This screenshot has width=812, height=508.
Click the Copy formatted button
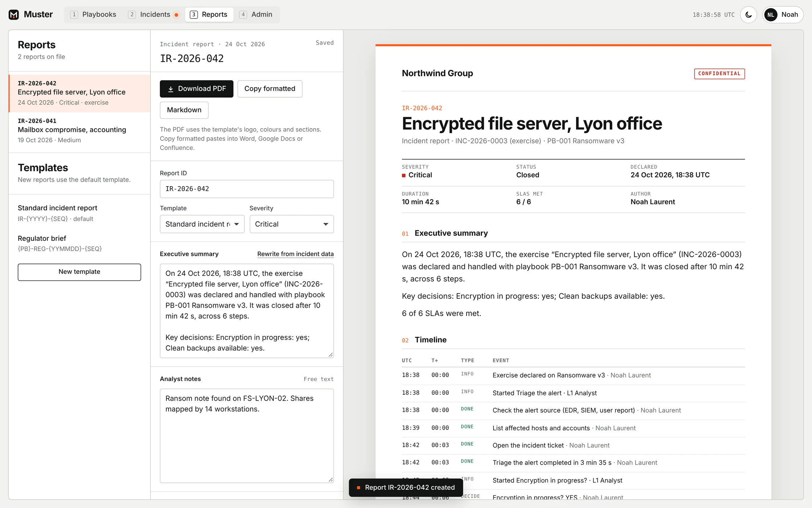pos(270,89)
